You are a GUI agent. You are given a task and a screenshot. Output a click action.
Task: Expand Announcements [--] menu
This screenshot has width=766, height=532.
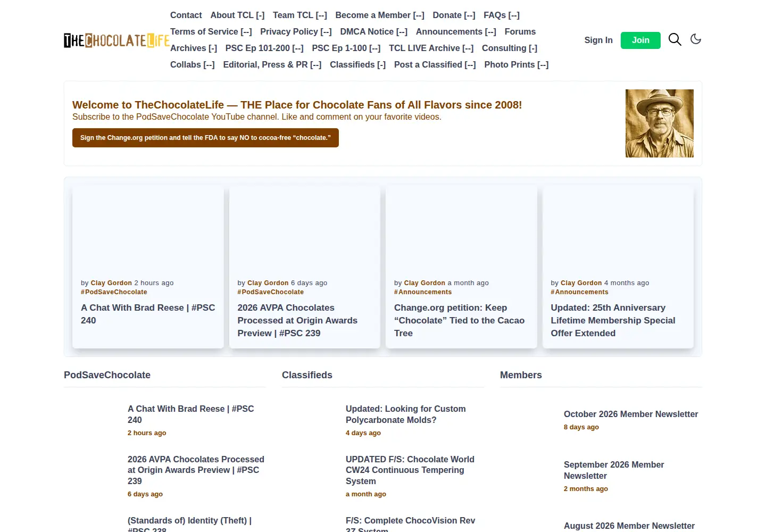(456, 32)
